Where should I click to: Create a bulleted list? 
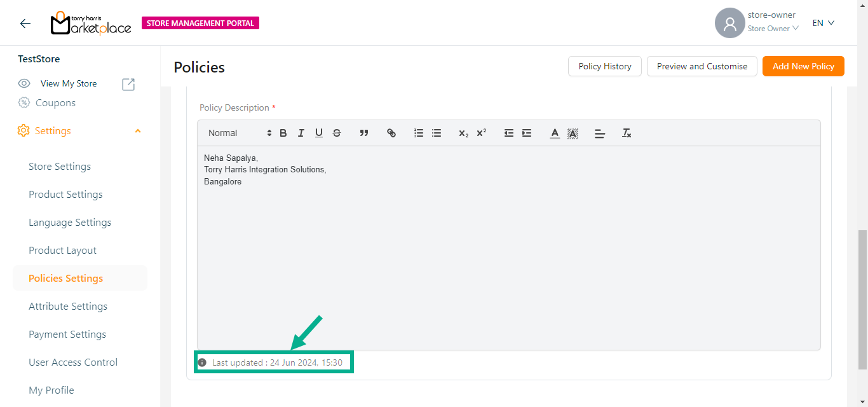click(x=437, y=133)
